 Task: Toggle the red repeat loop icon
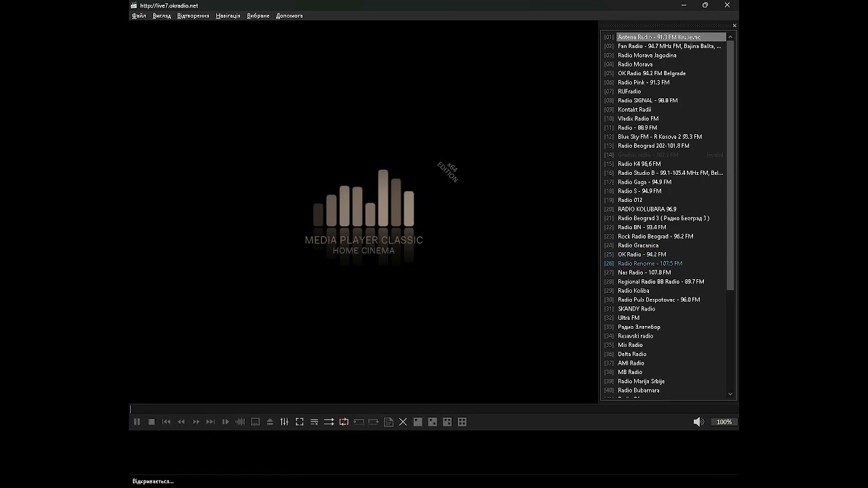point(344,422)
